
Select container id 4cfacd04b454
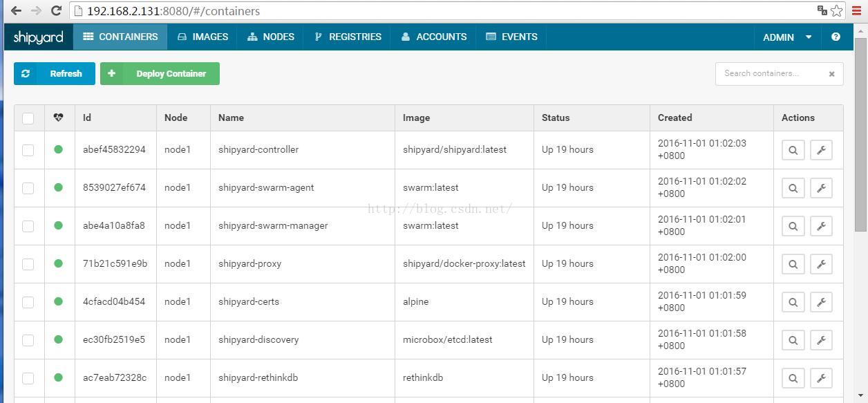pos(114,301)
